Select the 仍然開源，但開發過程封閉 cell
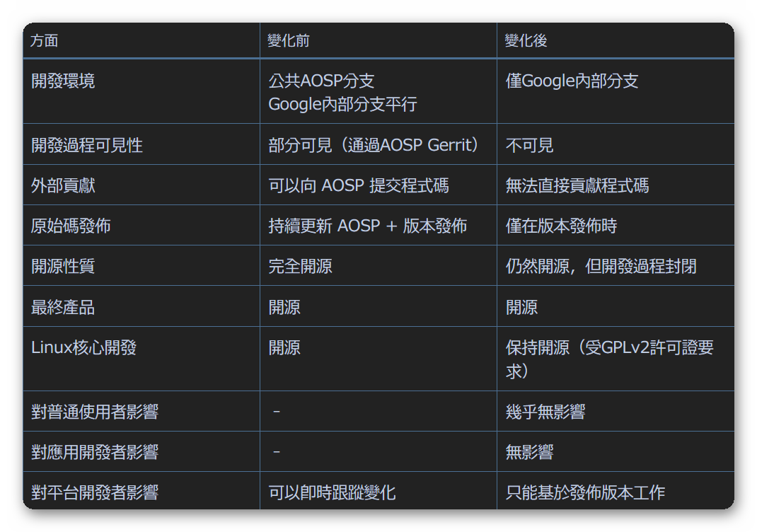 click(601, 266)
